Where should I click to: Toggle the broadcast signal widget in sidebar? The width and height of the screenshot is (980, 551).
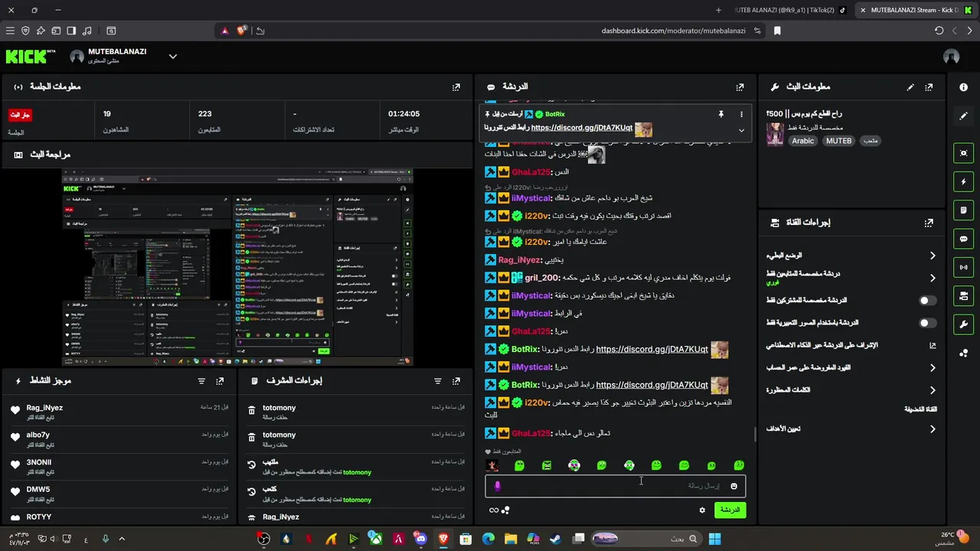[964, 267]
